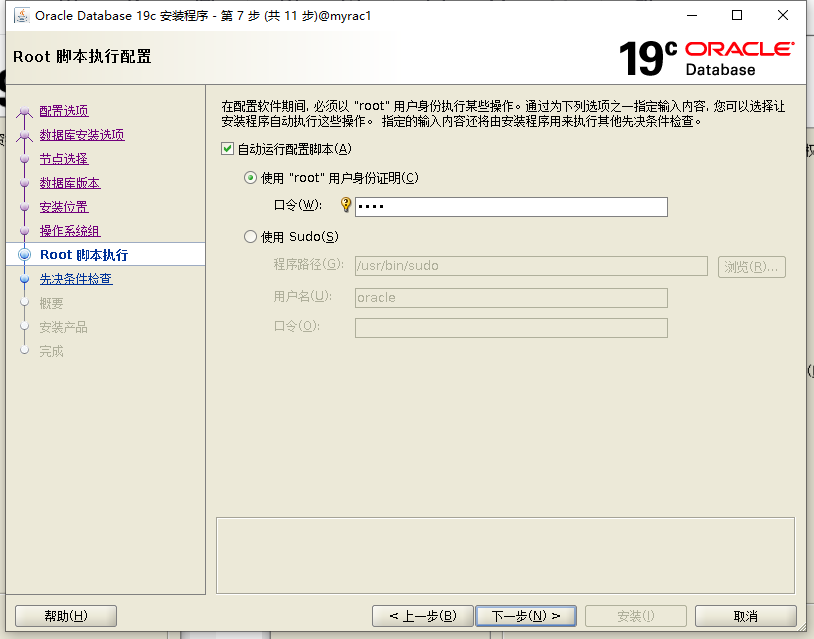The width and height of the screenshot is (814, 639).
Task: Go to 操作系统组 step
Action: (x=70, y=230)
